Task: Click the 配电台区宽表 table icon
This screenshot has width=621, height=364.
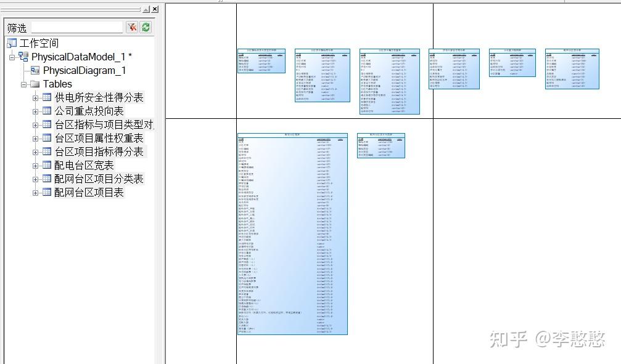Action: (x=46, y=164)
